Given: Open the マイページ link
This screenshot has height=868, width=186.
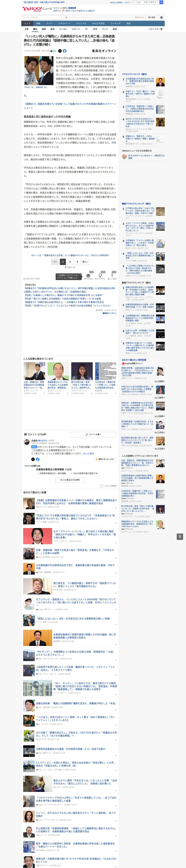Looking at the screenshot, I should [139, 18].
